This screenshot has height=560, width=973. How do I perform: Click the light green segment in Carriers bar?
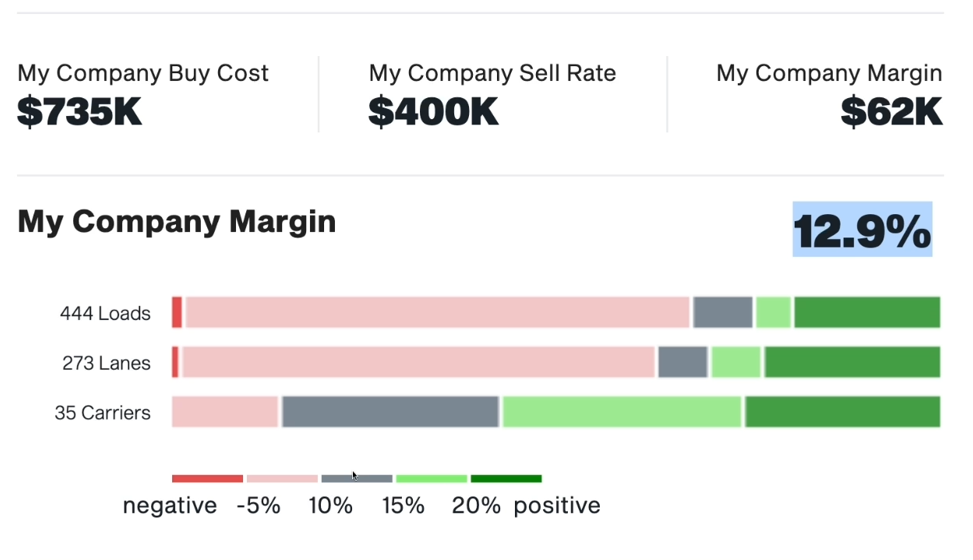622,412
